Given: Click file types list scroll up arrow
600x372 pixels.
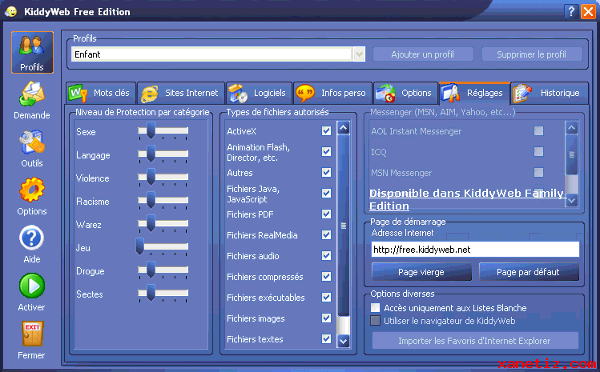Looking at the screenshot, I should click(x=344, y=128).
